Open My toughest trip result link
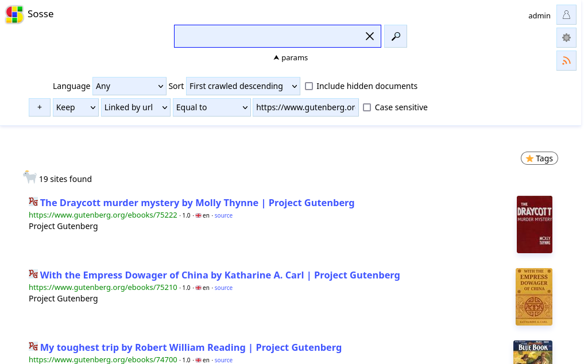 [191, 347]
